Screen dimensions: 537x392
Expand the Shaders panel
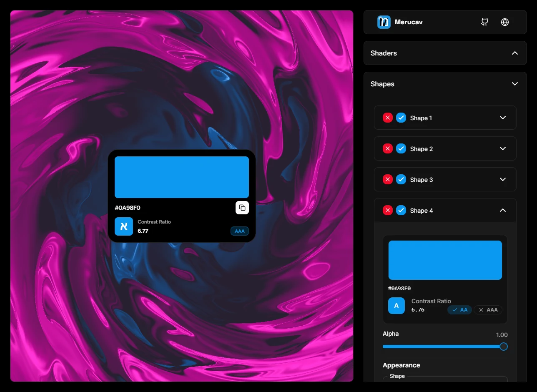515,53
